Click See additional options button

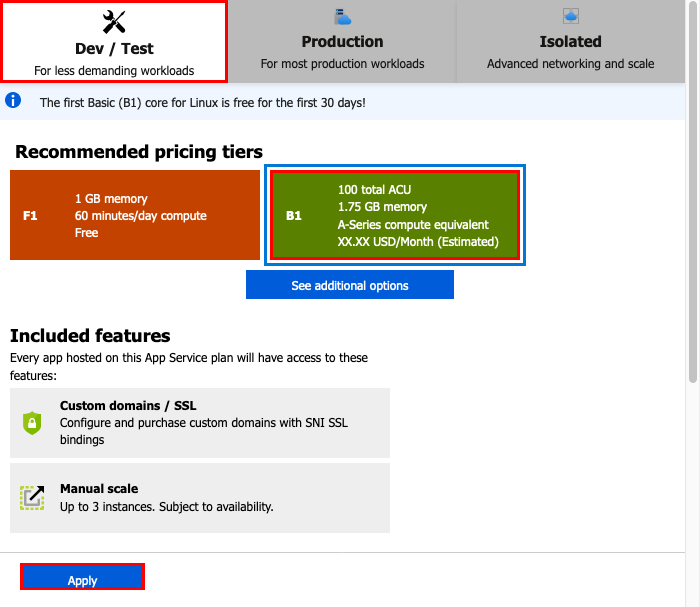tap(350, 284)
